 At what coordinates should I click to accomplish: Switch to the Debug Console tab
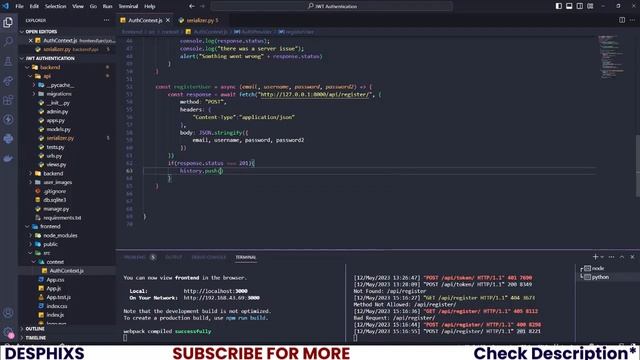click(209, 257)
